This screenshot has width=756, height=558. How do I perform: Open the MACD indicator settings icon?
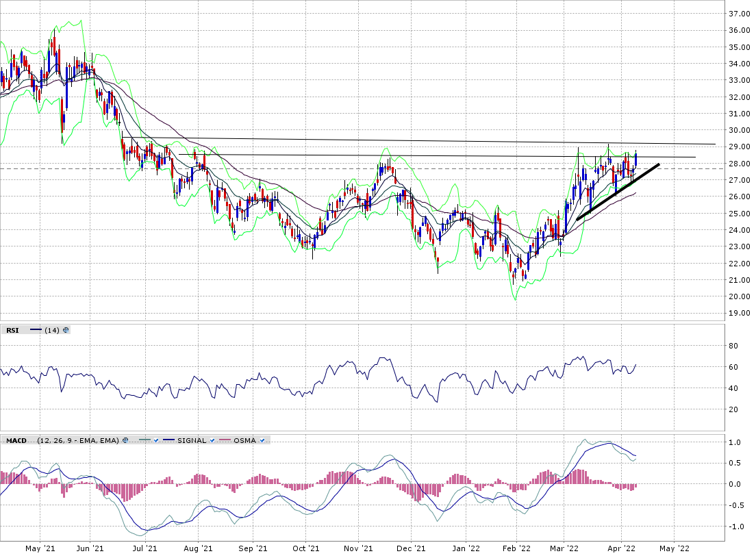coord(125,440)
